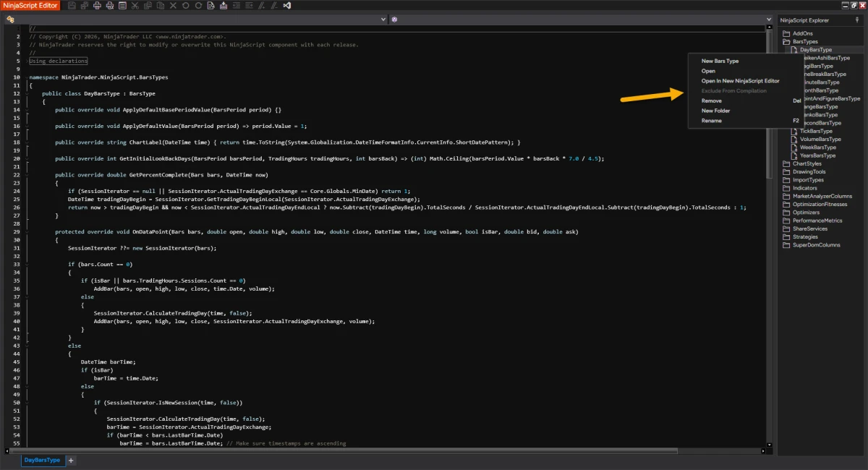Image resolution: width=868 pixels, height=470 pixels.
Task: Click the page setup icon beside print preview
Action: point(122,5)
